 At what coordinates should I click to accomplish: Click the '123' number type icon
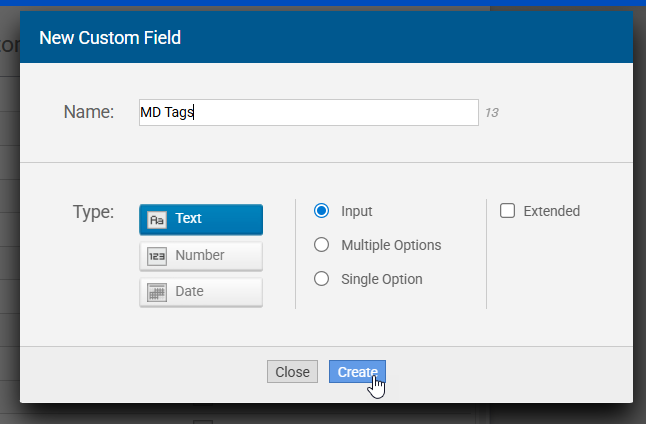[x=157, y=256]
